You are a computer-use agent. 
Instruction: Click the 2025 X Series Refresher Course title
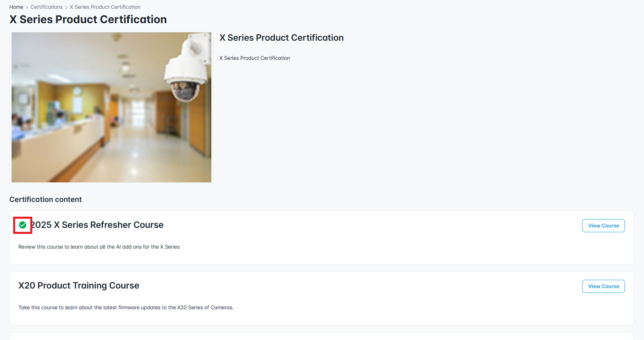[97, 225]
